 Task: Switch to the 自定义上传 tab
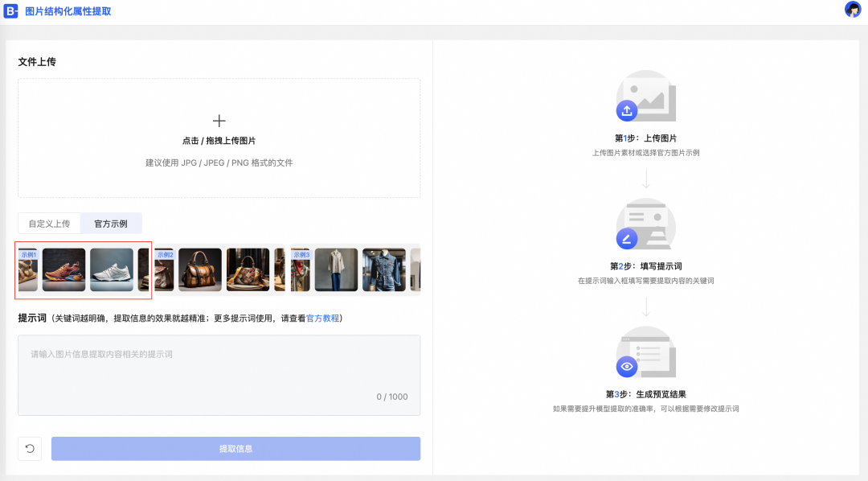click(49, 224)
